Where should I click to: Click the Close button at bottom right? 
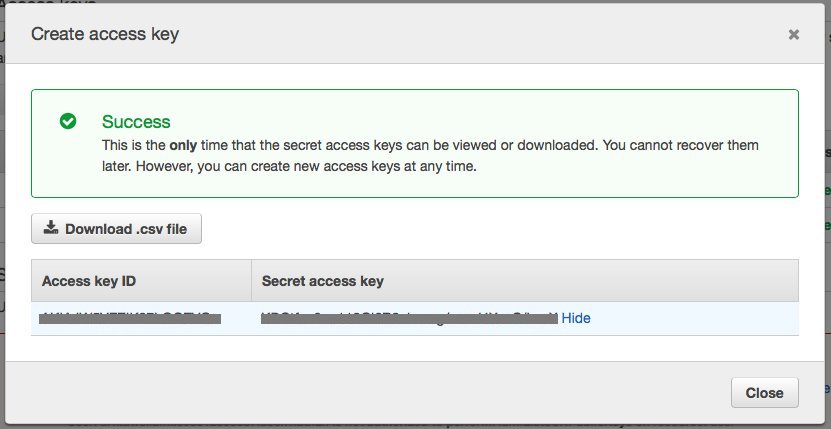click(x=764, y=392)
